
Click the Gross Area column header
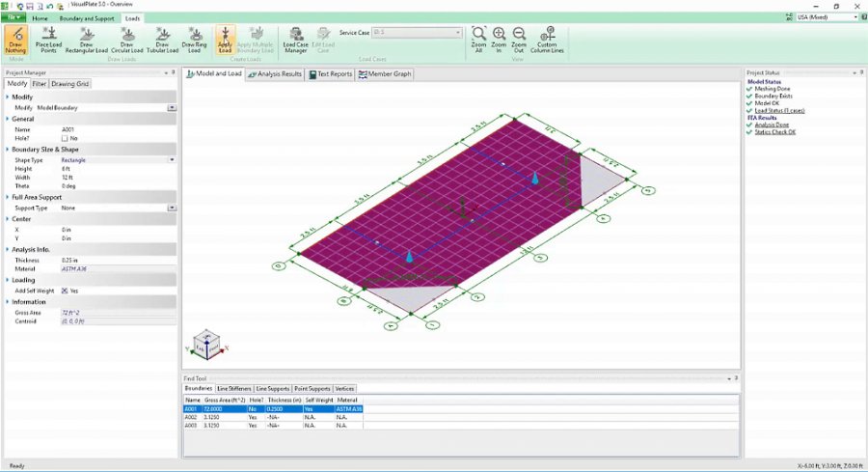pos(225,400)
